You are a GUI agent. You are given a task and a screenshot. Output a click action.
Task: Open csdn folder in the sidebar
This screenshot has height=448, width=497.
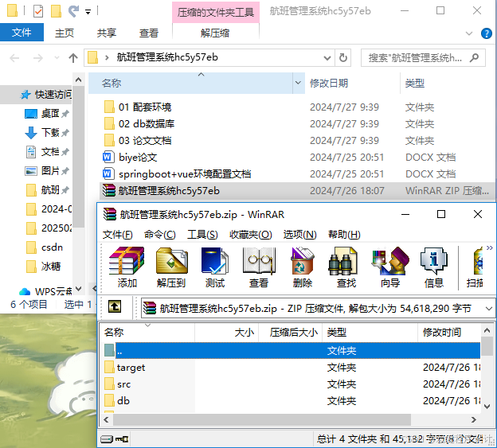(x=45, y=247)
